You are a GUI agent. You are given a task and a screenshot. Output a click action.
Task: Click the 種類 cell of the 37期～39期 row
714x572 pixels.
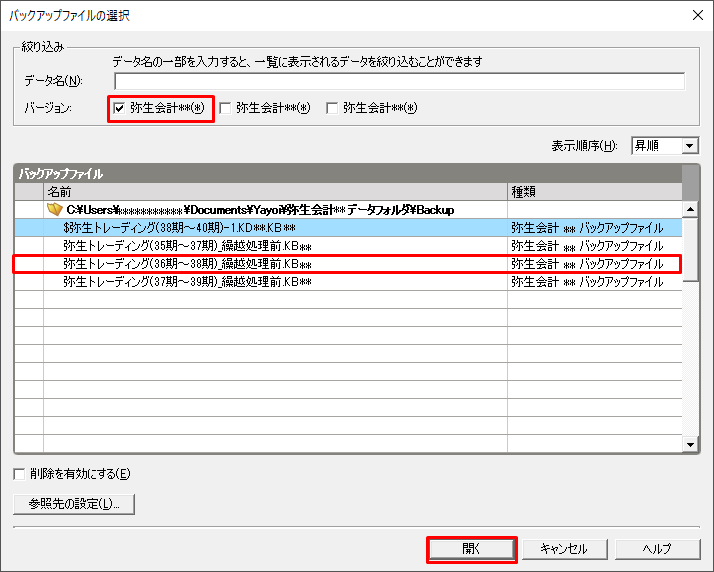tap(595, 282)
